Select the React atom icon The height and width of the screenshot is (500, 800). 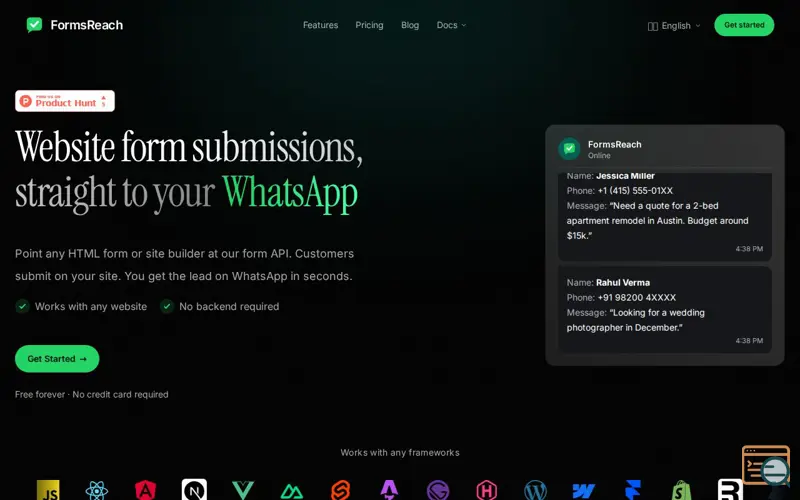96,490
